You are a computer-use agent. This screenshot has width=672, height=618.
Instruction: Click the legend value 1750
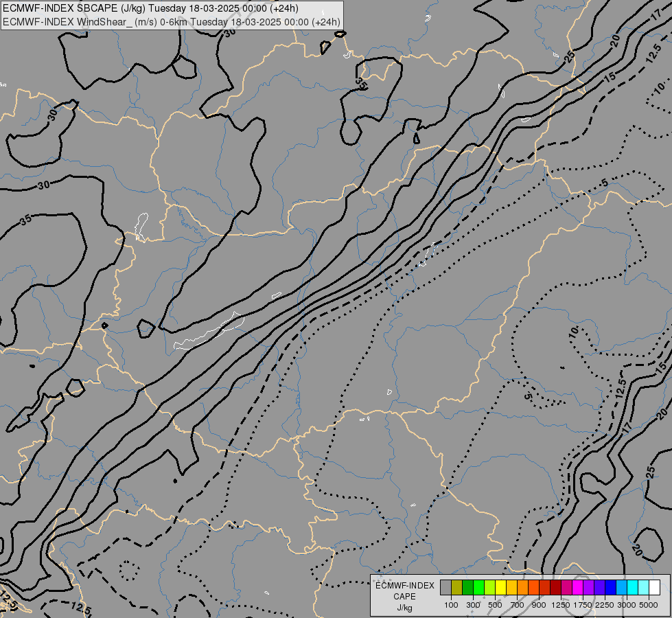tap(583, 605)
